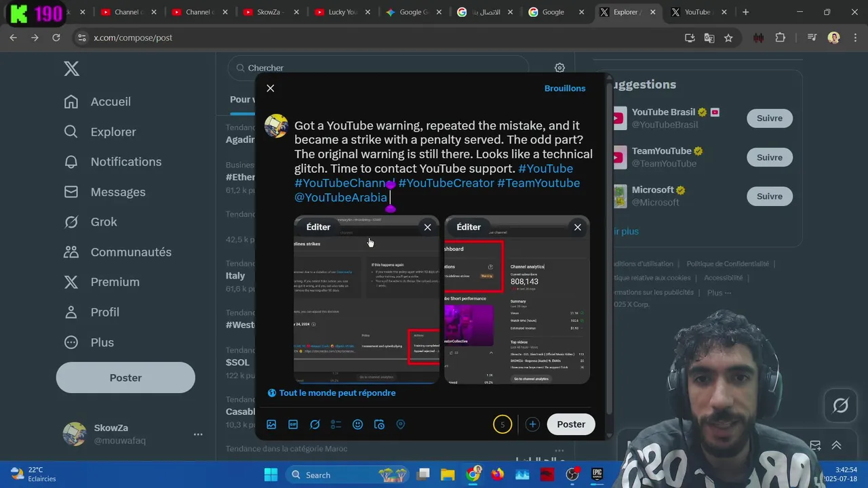Add a GIF to the post
The width and height of the screenshot is (868, 488).
point(293,424)
